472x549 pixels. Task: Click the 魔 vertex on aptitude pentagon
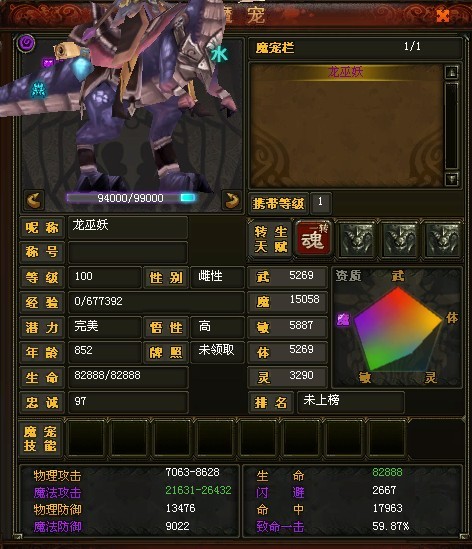pyautogui.click(x=343, y=319)
